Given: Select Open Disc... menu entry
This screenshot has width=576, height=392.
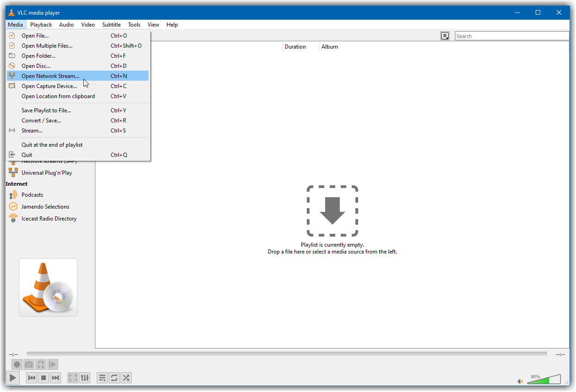Looking at the screenshot, I should click(78, 66).
